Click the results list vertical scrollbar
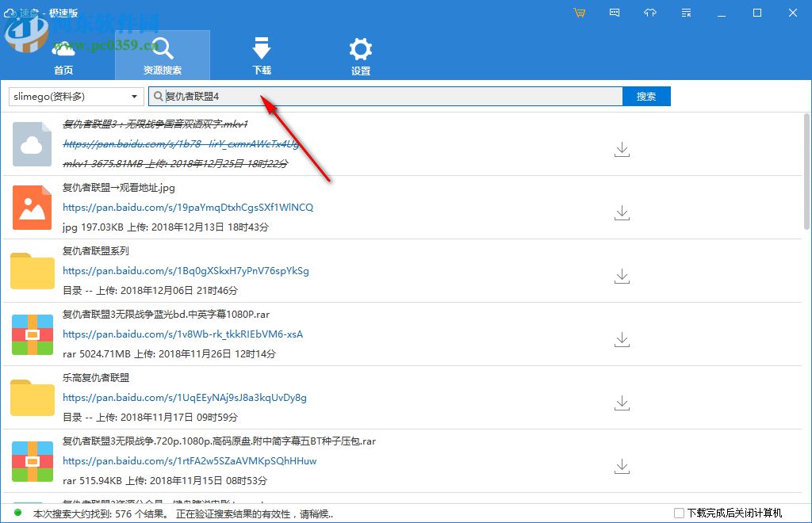 click(x=806, y=171)
